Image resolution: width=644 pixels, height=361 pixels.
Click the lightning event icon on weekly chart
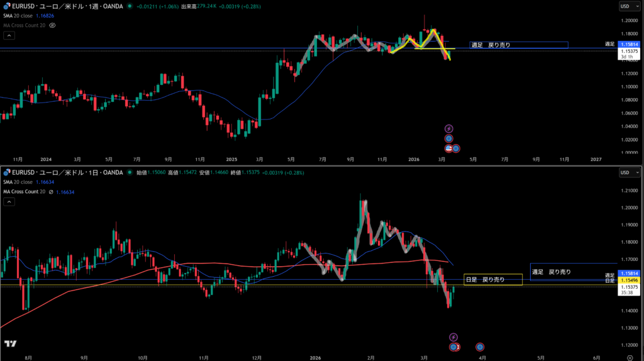pos(449,129)
